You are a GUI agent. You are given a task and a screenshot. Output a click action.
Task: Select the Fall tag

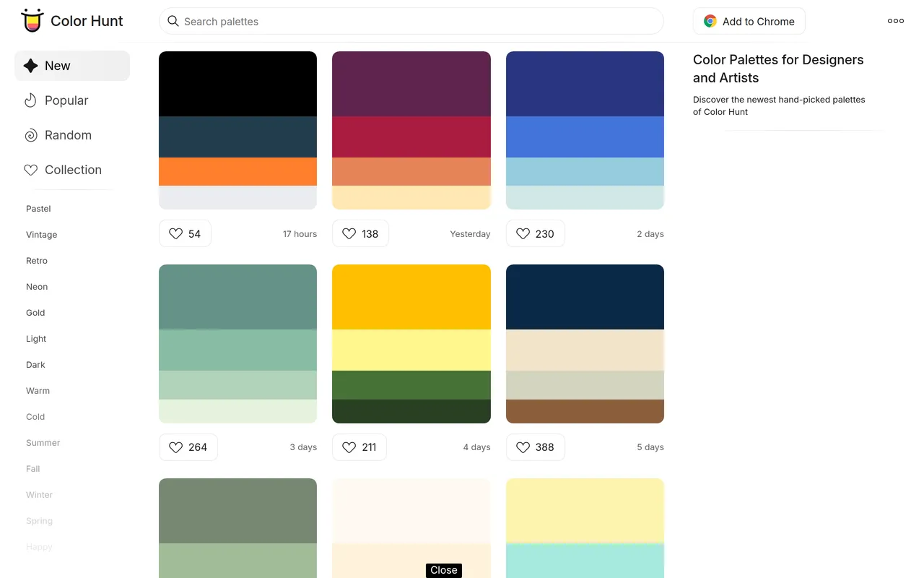click(x=33, y=469)
